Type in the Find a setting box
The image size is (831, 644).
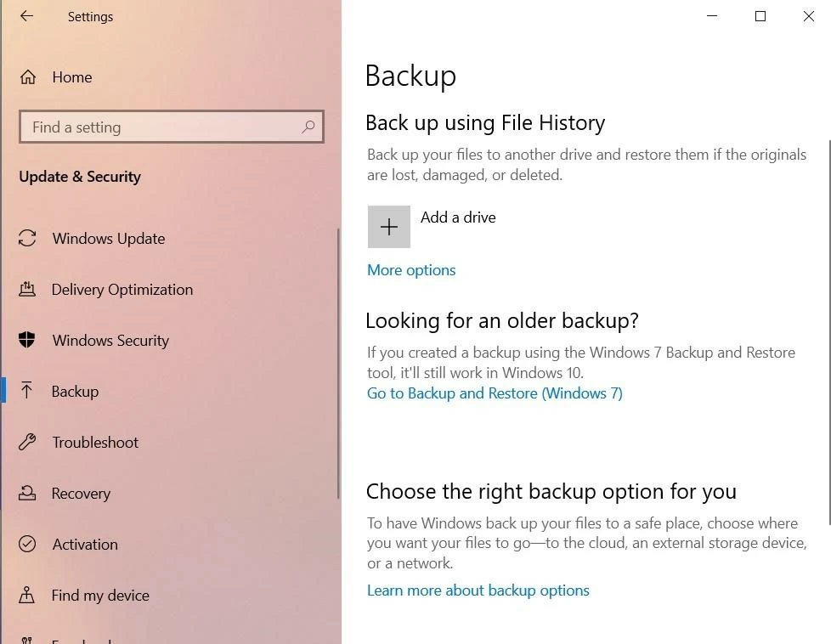161,127
